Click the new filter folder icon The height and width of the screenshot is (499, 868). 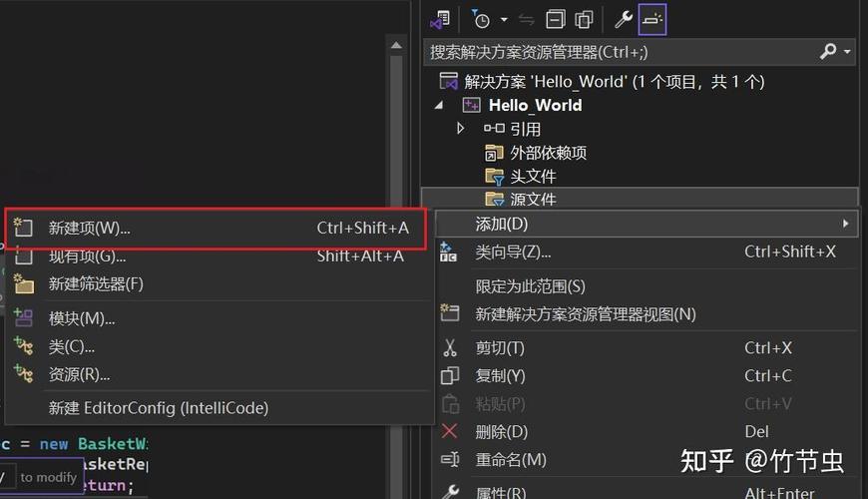click(x=23, y=283)
